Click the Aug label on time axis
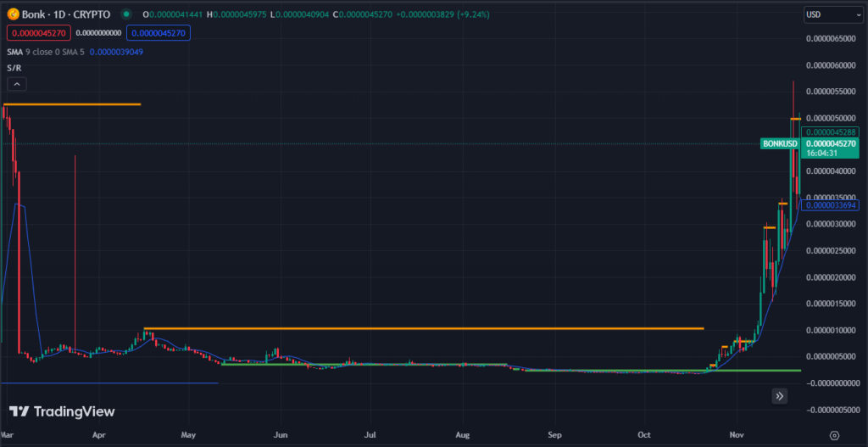Viewport: 868px width, 447px height. 464,435
